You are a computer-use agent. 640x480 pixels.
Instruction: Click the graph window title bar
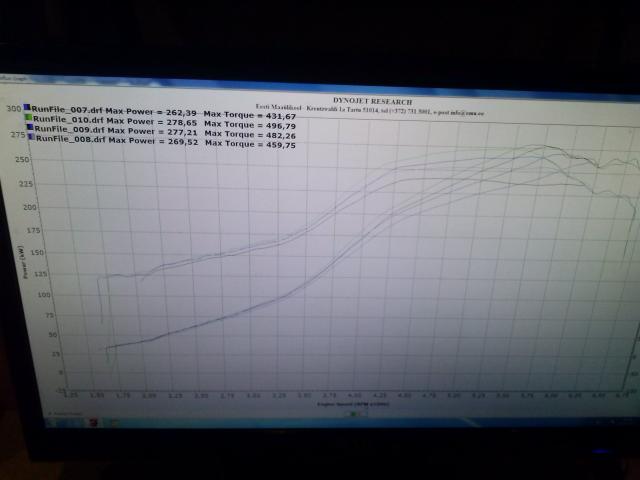point(300,84)
